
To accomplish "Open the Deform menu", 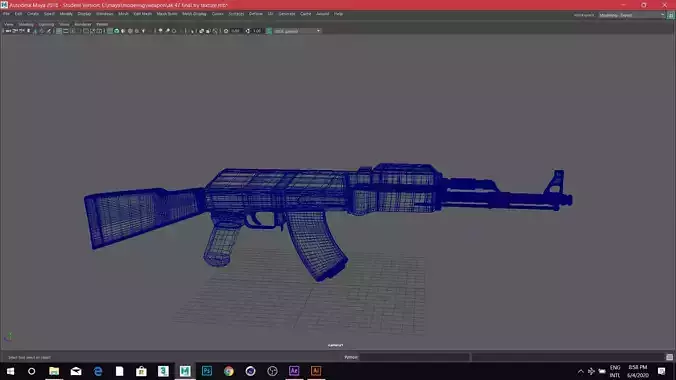I will pos(256,14).
